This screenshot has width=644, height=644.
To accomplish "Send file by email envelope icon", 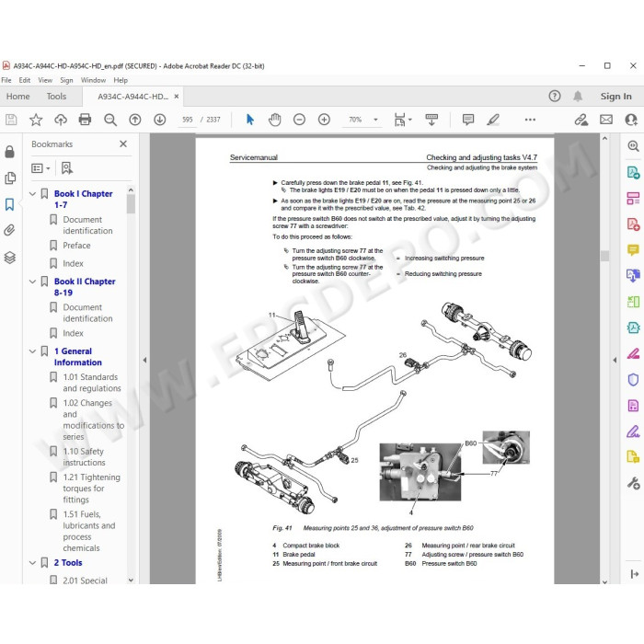I will pyautogui.click(x=605, y=120).
